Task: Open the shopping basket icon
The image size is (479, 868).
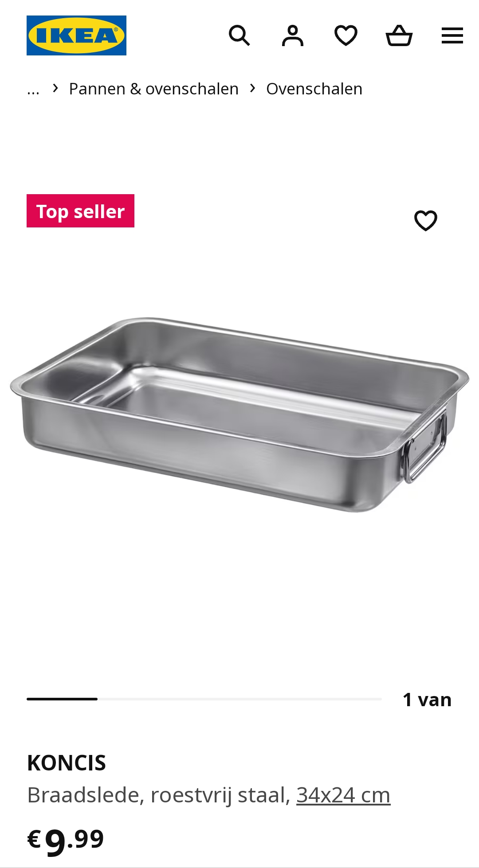Action: [x=399, y=35]
